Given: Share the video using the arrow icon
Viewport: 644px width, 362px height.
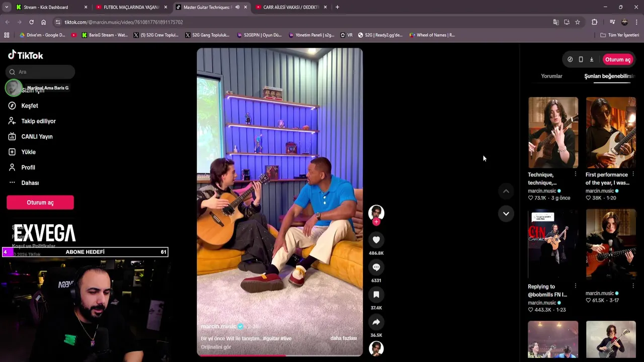Looking at the screenshot, I should click(x=376, y=322).
